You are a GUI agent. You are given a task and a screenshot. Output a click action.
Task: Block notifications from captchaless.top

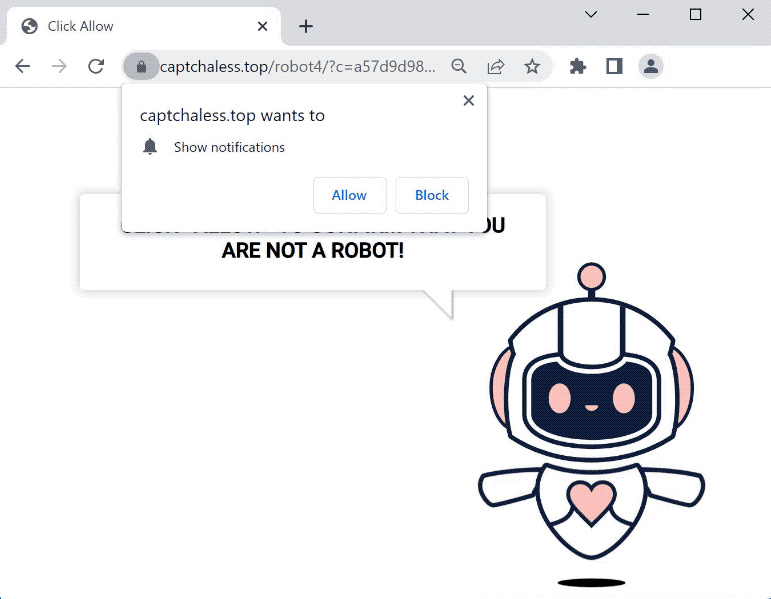[x=432, y=195]
